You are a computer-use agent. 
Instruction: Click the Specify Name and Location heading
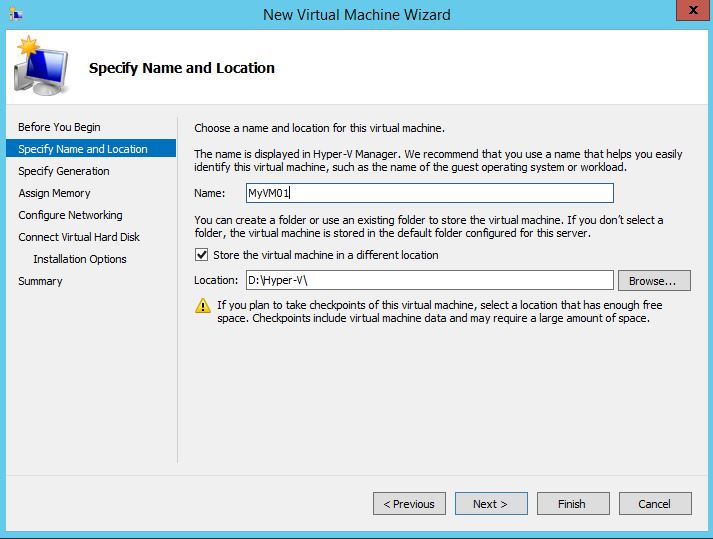[x=182, y=68]
